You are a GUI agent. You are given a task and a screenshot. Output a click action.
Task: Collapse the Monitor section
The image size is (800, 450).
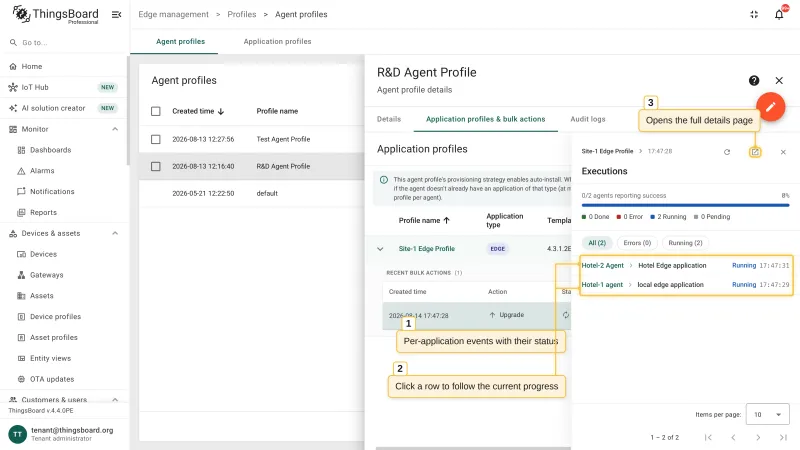pyautogui.click(x=115, y=129)
